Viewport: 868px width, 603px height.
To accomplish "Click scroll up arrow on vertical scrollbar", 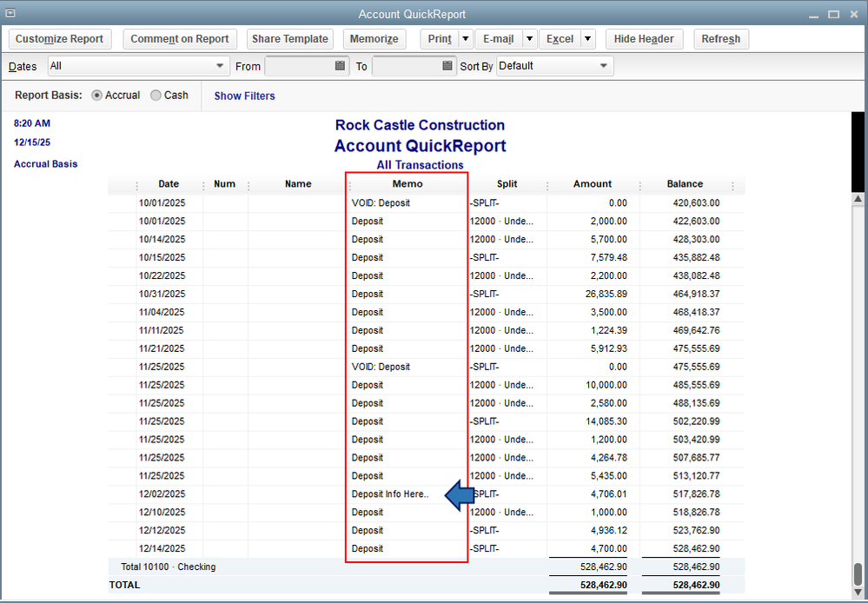I will pyautogui.click(x=859, y=200).
